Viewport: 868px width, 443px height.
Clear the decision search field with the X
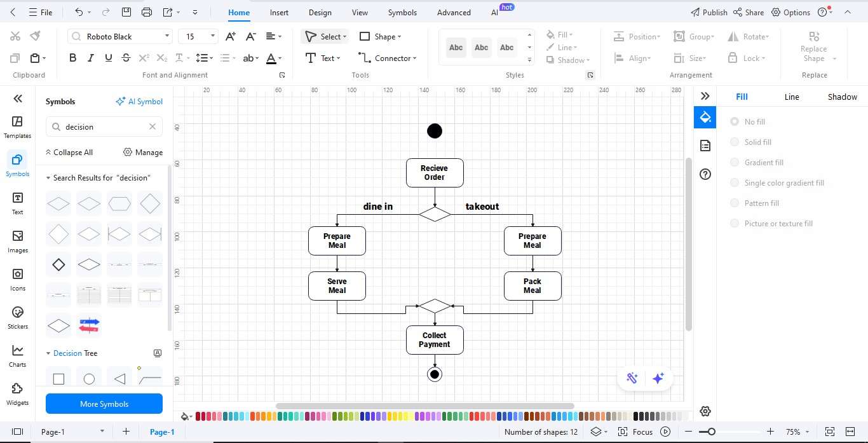[x=152, y=126]
